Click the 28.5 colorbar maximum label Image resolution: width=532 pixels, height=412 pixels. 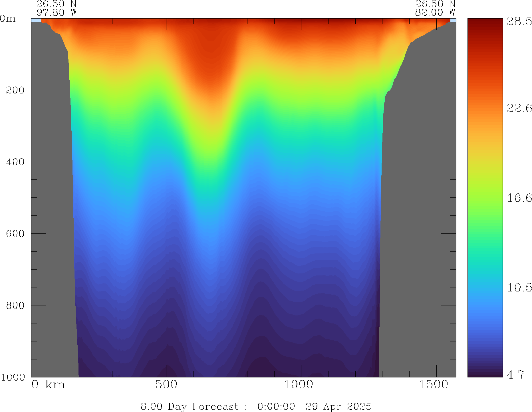click(x=519, y=21)
